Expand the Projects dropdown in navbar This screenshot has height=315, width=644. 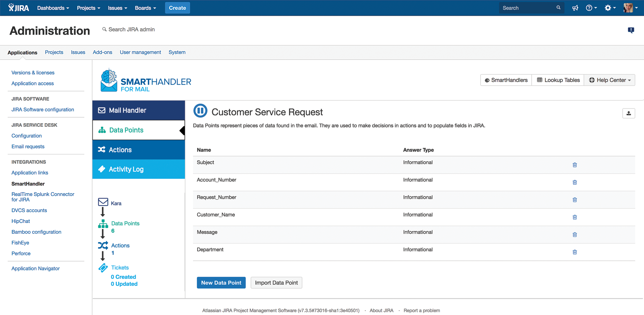89,8
